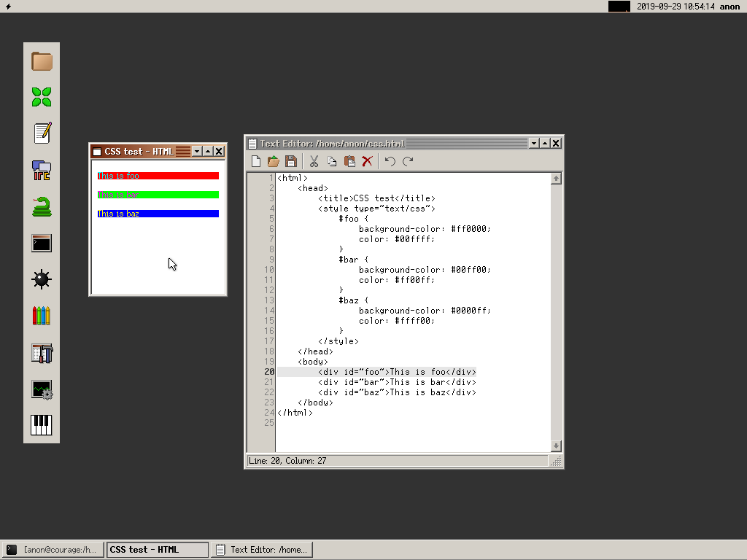Start the green Snake game icon
Viewport: 747px width, 560px height.
[x=42, y=206]
